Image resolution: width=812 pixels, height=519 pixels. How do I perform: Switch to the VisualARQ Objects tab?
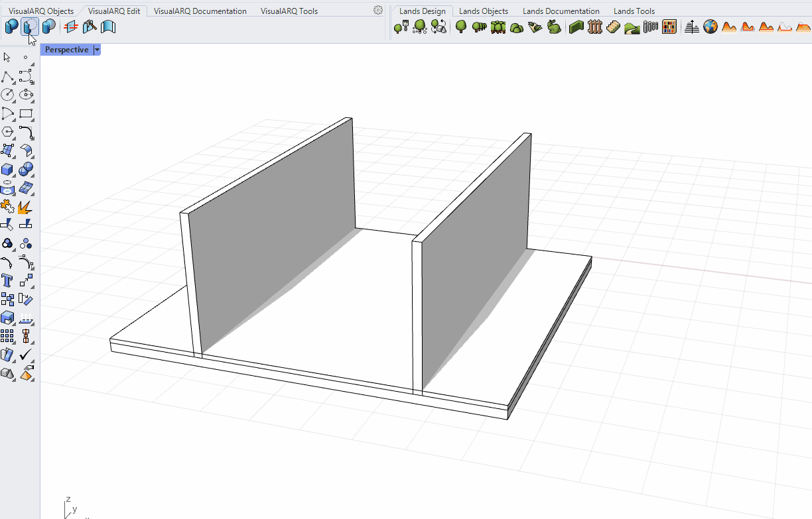tap(41, 11)
